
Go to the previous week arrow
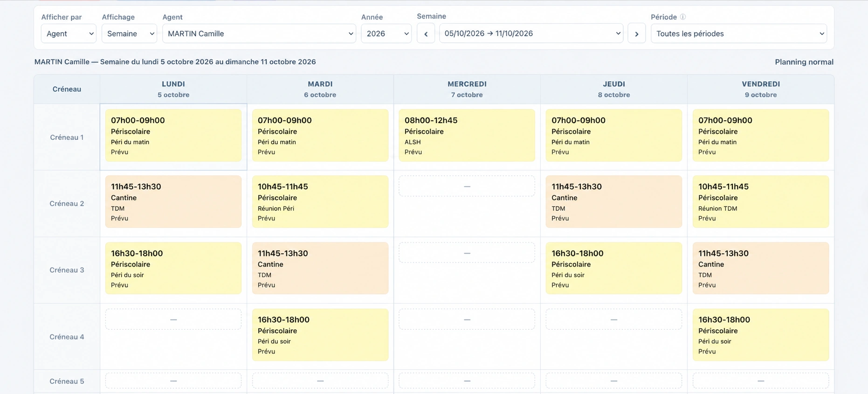pos(426,34)
